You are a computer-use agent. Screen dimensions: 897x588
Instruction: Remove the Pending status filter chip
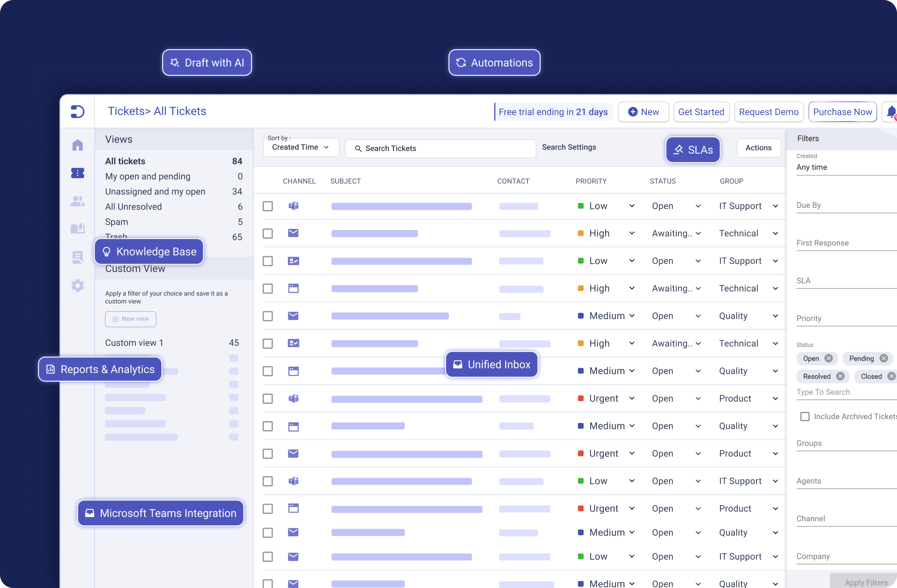[x=884, y=358]
